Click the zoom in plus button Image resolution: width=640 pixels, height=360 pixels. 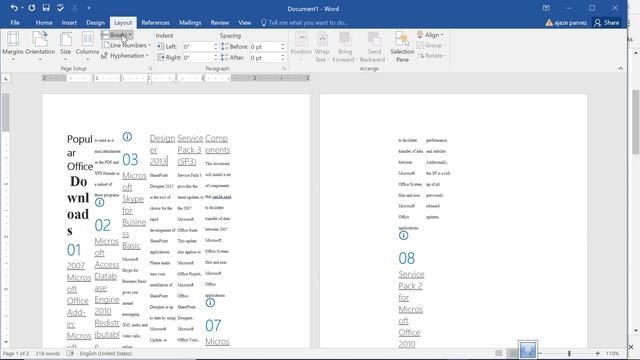(x=598, y=353)
